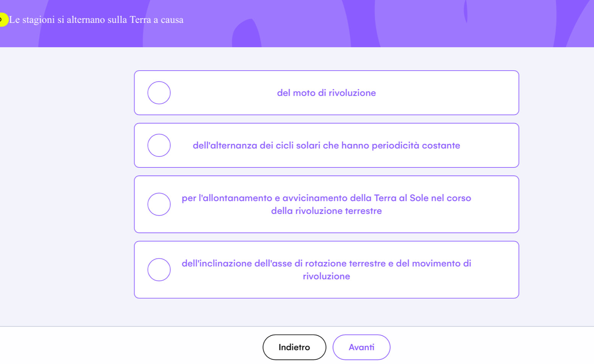Choose radio circle for 'per l'allontanamento e avvicinamento'

point(159,204)
